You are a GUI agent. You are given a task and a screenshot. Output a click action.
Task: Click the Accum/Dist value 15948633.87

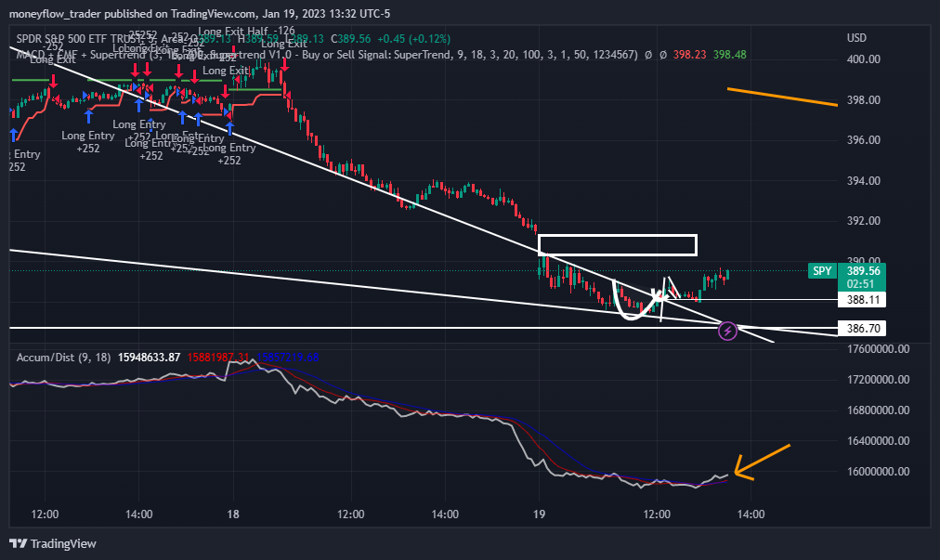click(x=149, y=358)
